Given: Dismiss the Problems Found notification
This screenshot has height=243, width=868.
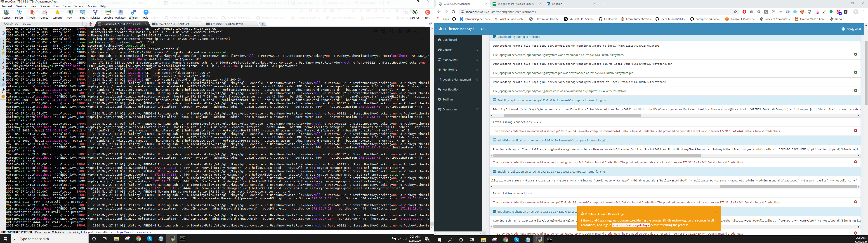Looking at the screenshot, I should (x=716, y=212).
